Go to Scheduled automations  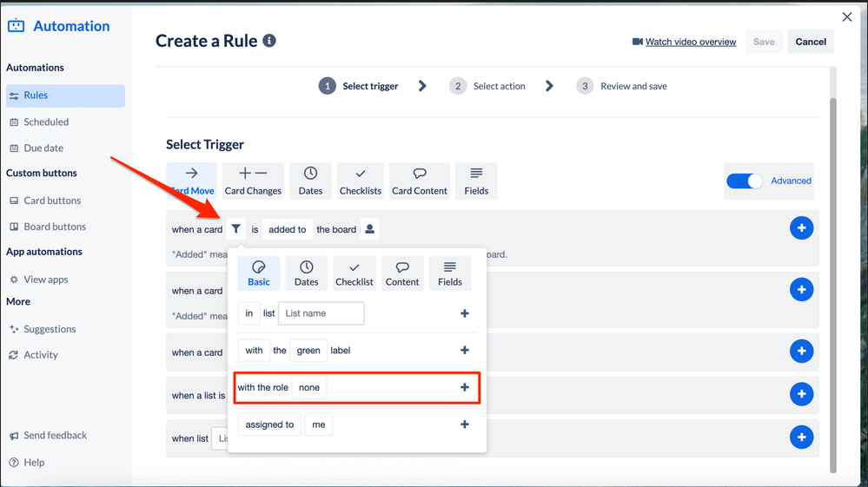tap(46, 122)
